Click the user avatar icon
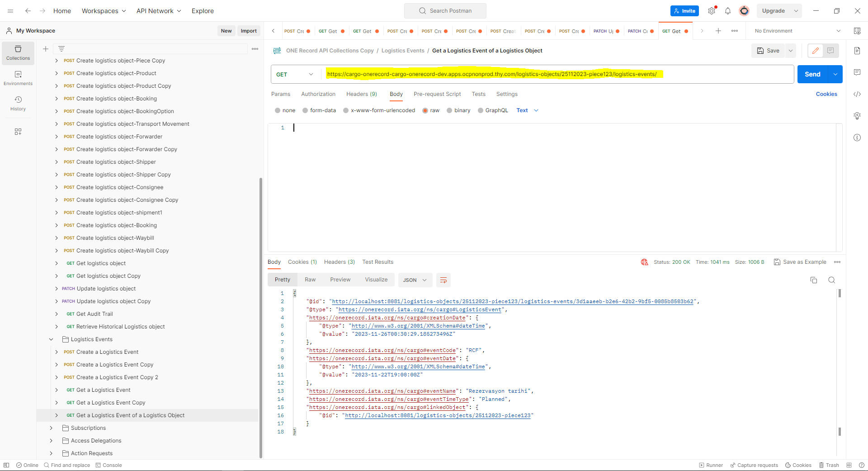This screenshot has width=868, height=471. (x=744, y=11)
